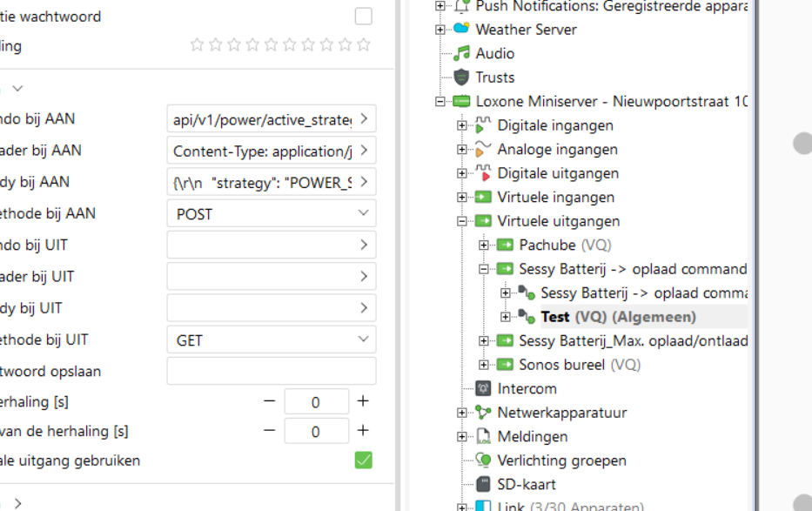Screen dimensions: 812x511
Task: Decrease 'erhaling [s]' value with minus
Action: point(269,401)
